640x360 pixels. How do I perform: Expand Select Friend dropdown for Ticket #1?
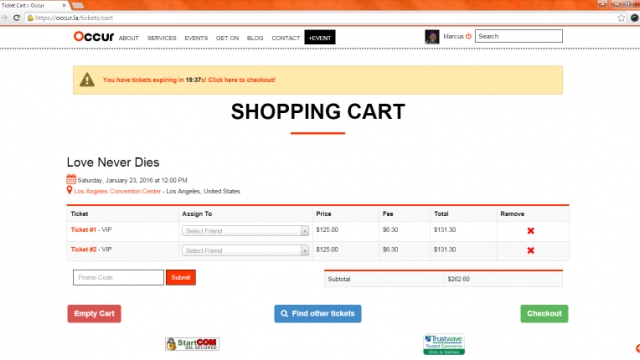[245, 231]
